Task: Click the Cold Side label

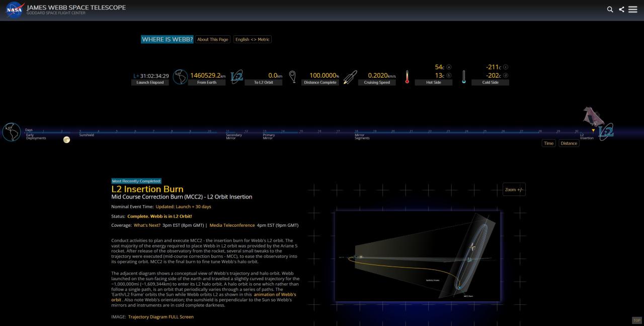Action: [x=491, y=83]
